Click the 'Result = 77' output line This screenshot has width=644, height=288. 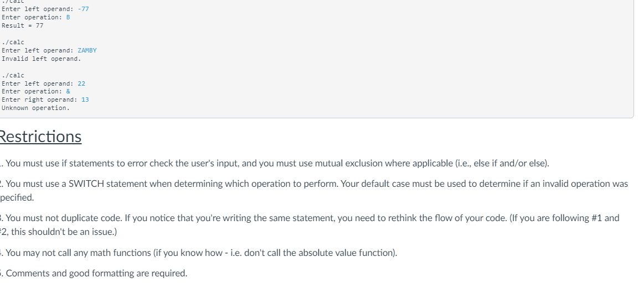click(23, 25)
